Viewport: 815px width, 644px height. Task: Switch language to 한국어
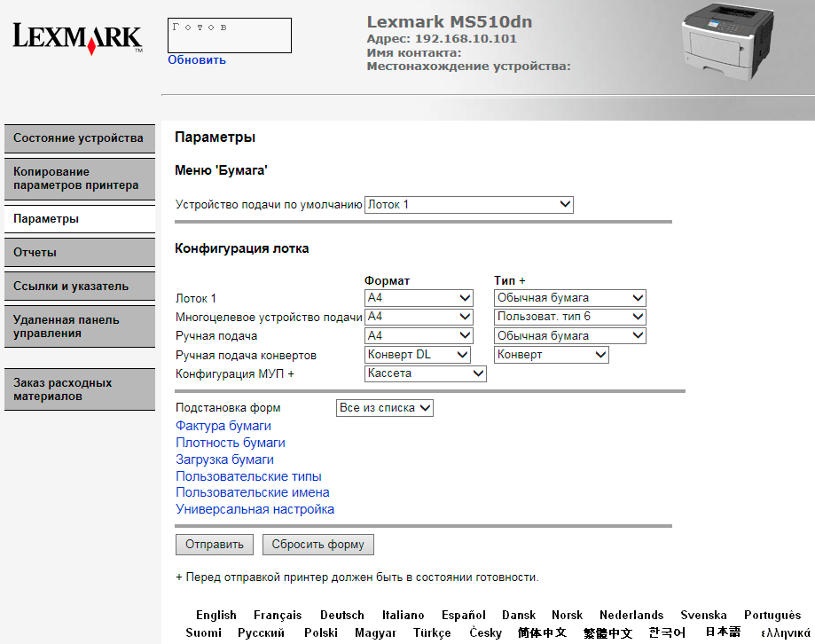tap(668, 632)
